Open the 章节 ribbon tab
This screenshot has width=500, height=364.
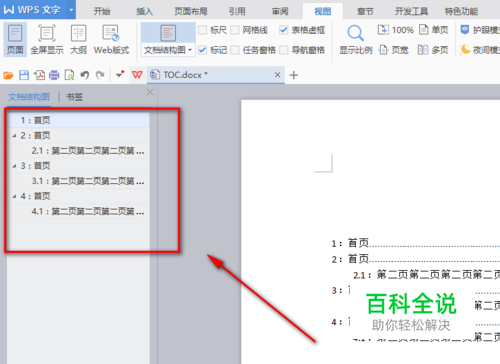pyautogui.click(x=365, y=11)
